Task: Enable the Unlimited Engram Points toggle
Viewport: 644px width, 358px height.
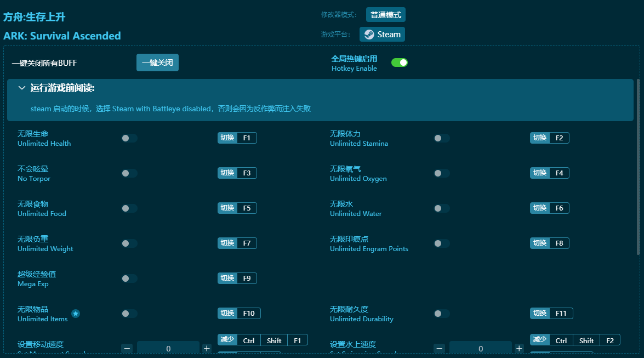Action: pos(441,243)
